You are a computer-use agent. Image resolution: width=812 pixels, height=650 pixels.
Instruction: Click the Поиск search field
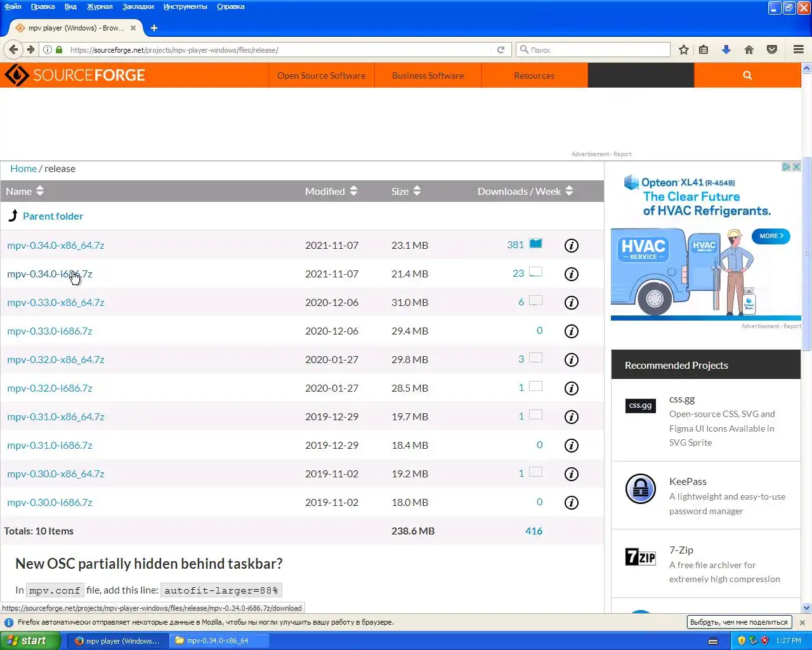pyautogui.click(x=594, y=50)
